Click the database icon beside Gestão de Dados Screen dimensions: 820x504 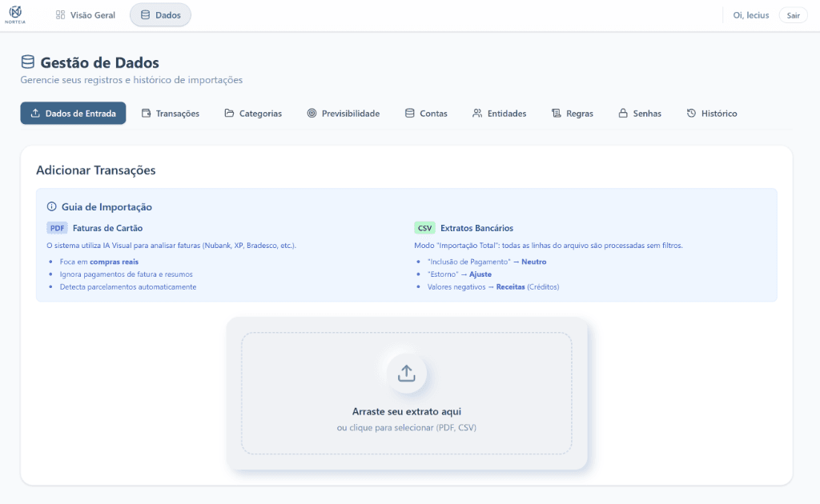click(x=28, y=62)
